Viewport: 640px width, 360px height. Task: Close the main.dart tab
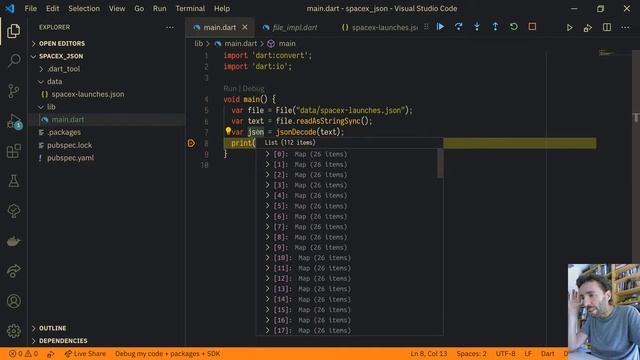pos(245,27)
